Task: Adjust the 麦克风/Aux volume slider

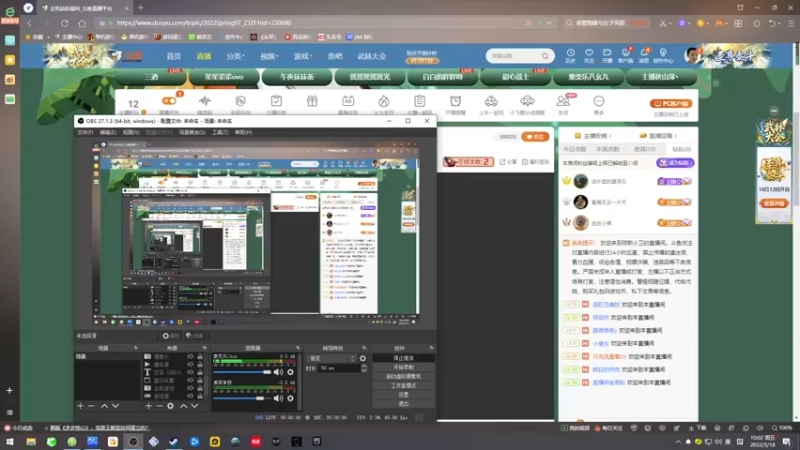Action: tap(242, 372)
